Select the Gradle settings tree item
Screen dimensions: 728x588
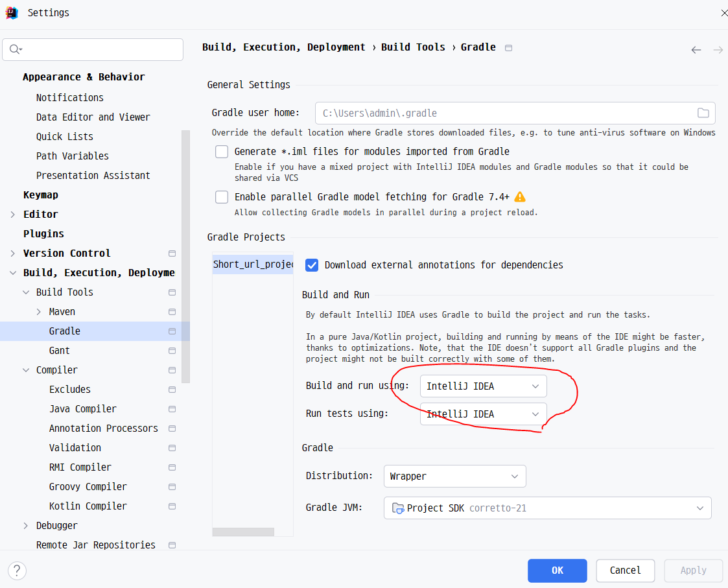tap(95, 331)
